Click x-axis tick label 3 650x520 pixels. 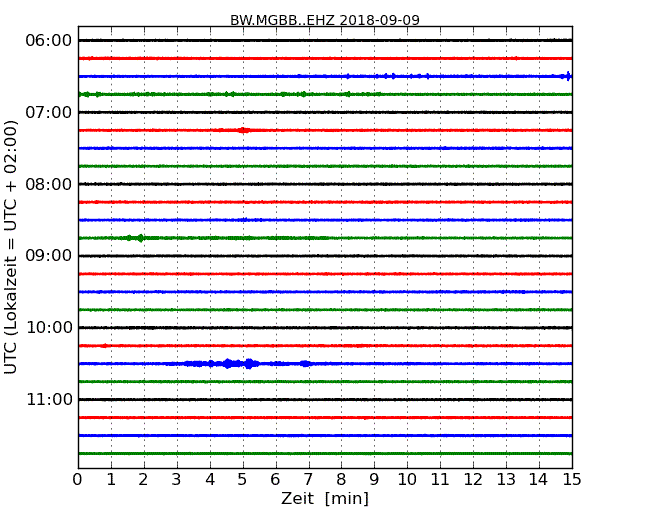(x=177, y=479)
